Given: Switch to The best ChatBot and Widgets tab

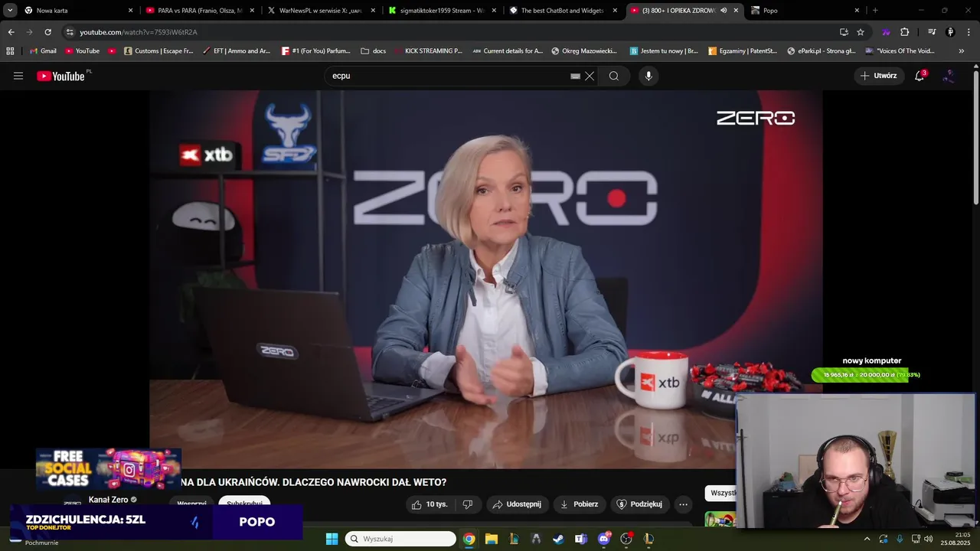Looking at the screenshot, I should pyautogui.click(x=563, y=10).
